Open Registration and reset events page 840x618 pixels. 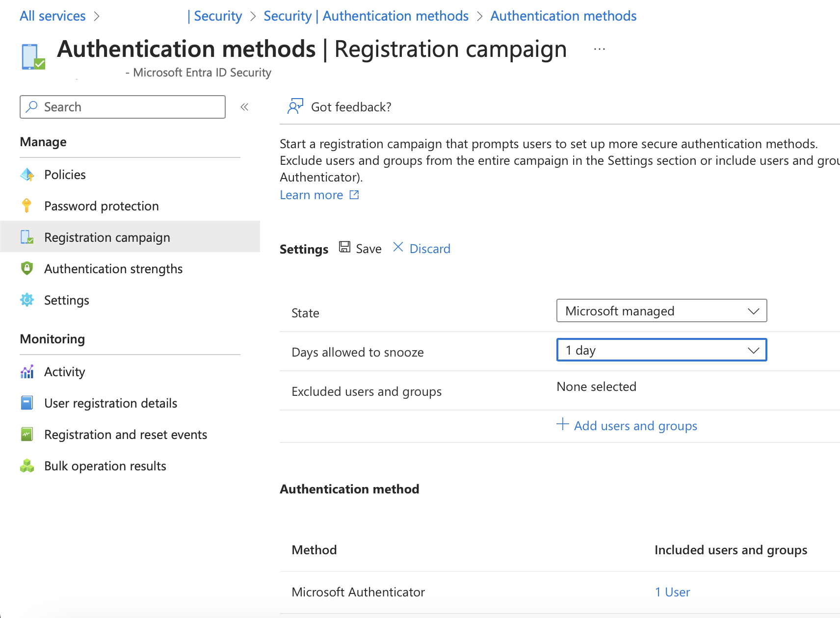coord(130,435)
